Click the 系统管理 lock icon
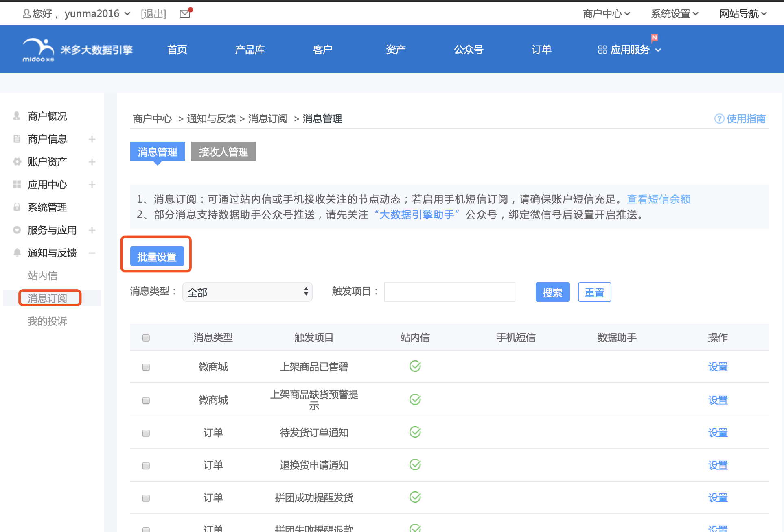The height and width of the screenshot is (532, 784). 17,207
